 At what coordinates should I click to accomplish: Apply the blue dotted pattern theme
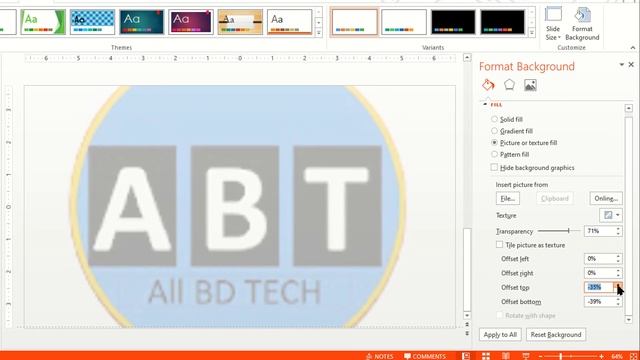coord(92,22)
